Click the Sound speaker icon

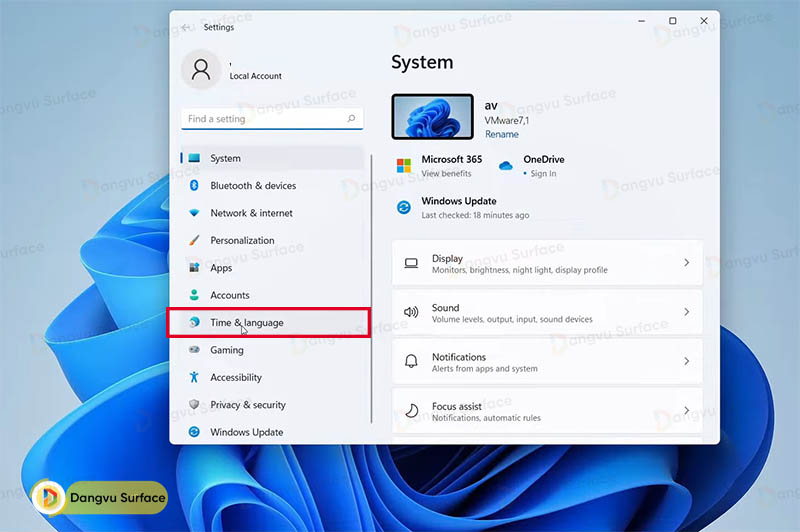coord(411,312)
